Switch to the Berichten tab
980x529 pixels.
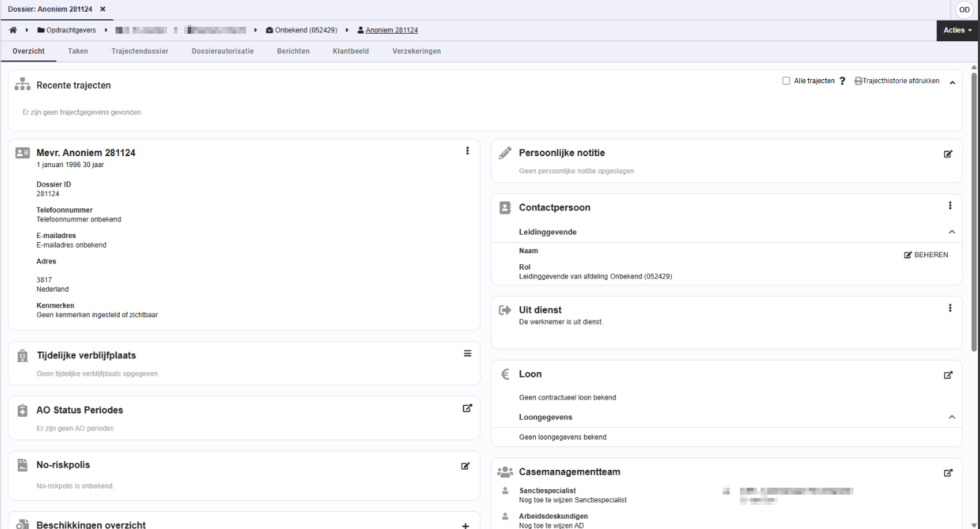(x=293, y=51)
